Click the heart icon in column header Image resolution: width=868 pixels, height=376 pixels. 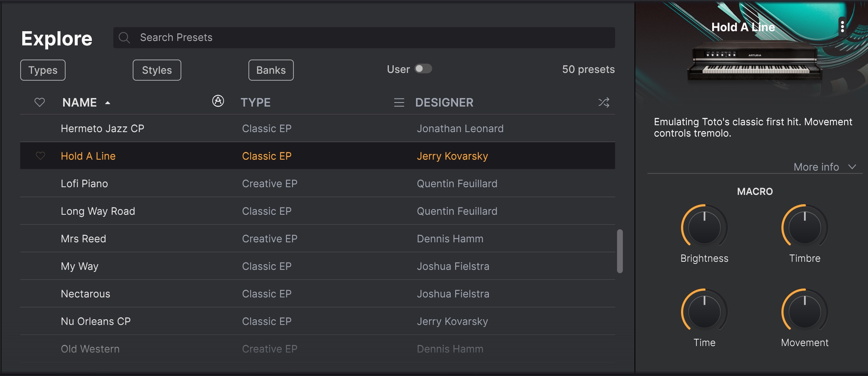click(40, 103)
